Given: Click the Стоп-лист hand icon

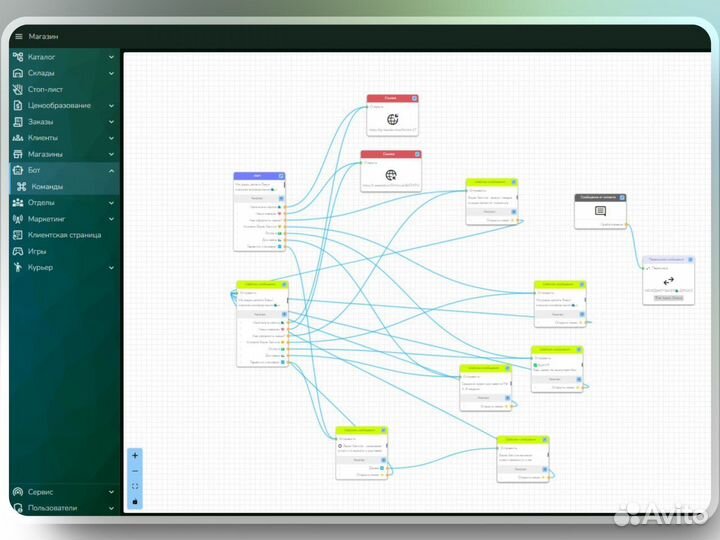Looking at the screenshot, I should 18,89.
